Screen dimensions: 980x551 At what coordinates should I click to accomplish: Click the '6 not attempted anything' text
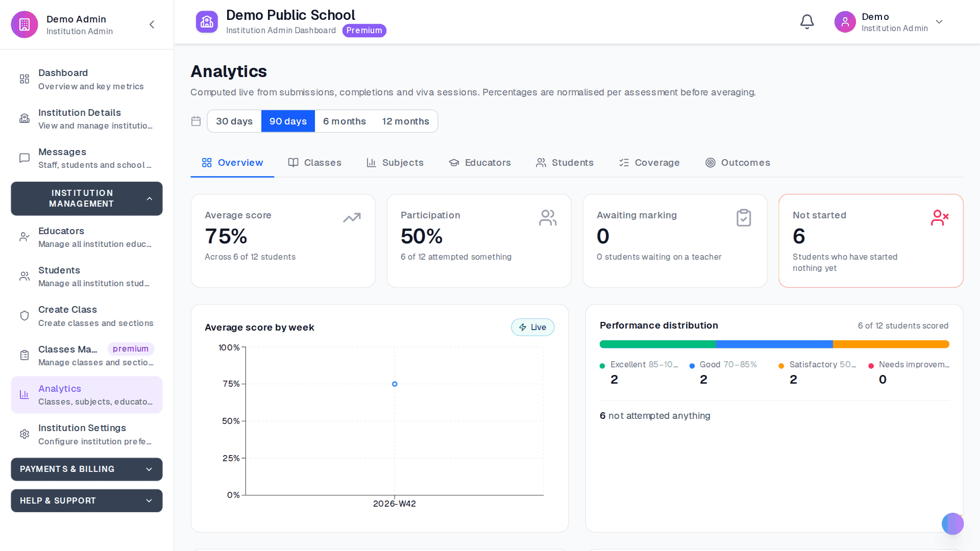point(655,416)
